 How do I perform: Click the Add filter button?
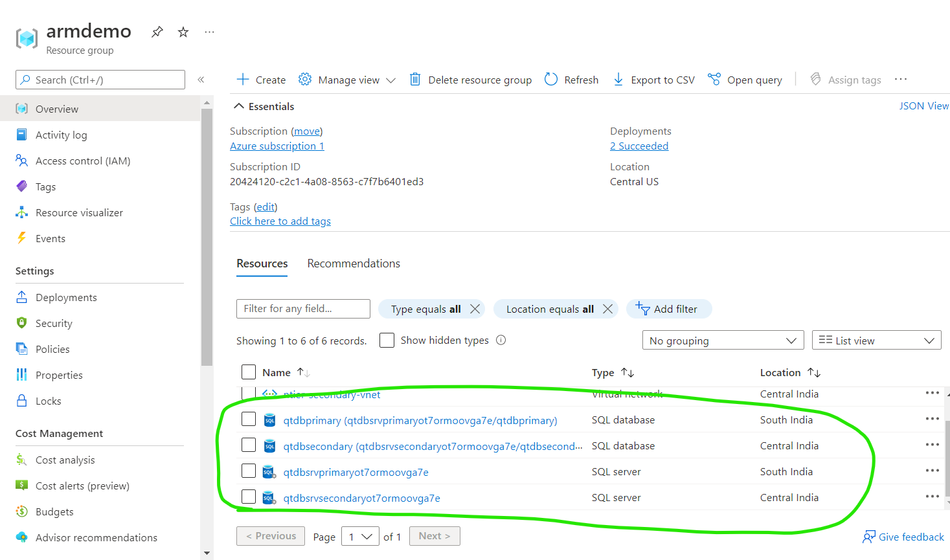pos(669,309)
